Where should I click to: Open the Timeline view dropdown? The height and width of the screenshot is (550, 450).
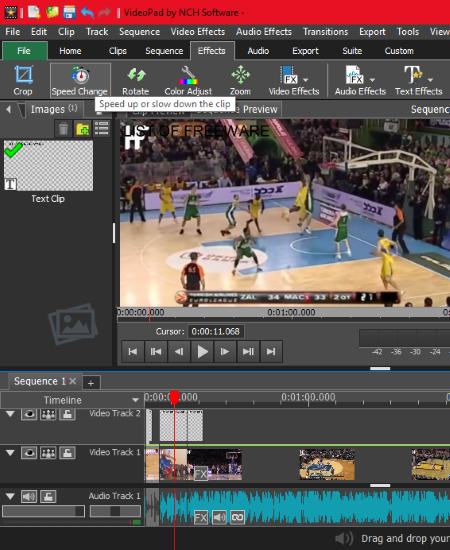(x=135, y=400)
